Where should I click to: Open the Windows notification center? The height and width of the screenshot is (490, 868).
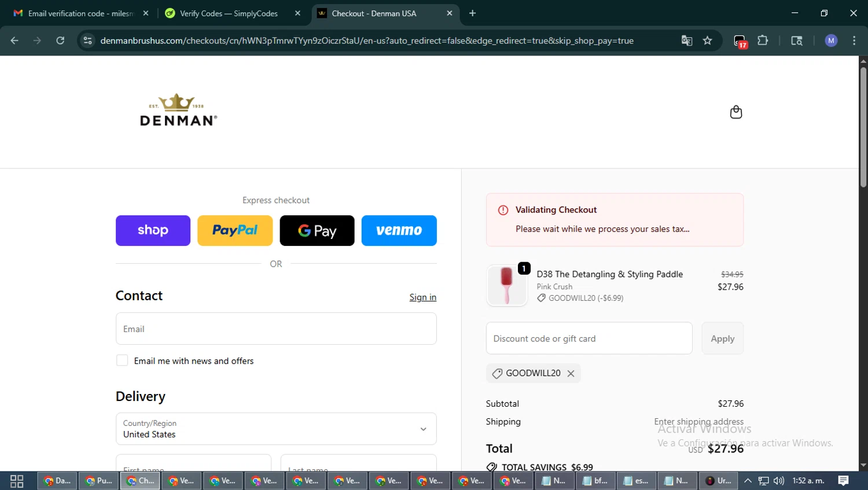(843, 481)
